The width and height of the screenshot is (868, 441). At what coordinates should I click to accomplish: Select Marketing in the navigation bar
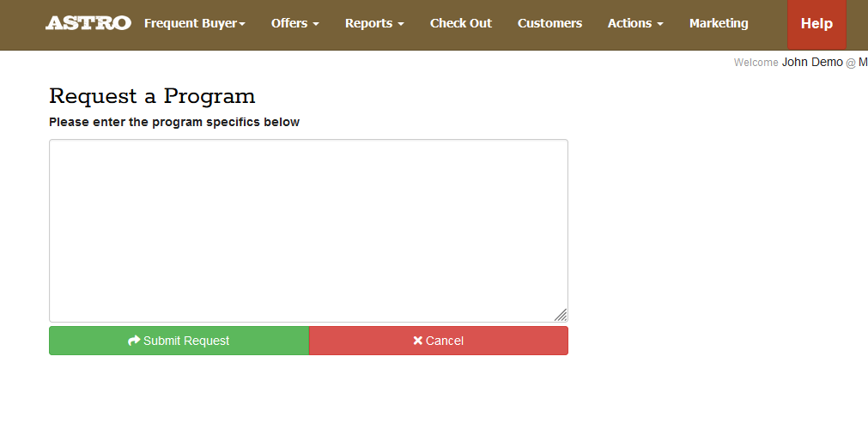pos(719,23)
